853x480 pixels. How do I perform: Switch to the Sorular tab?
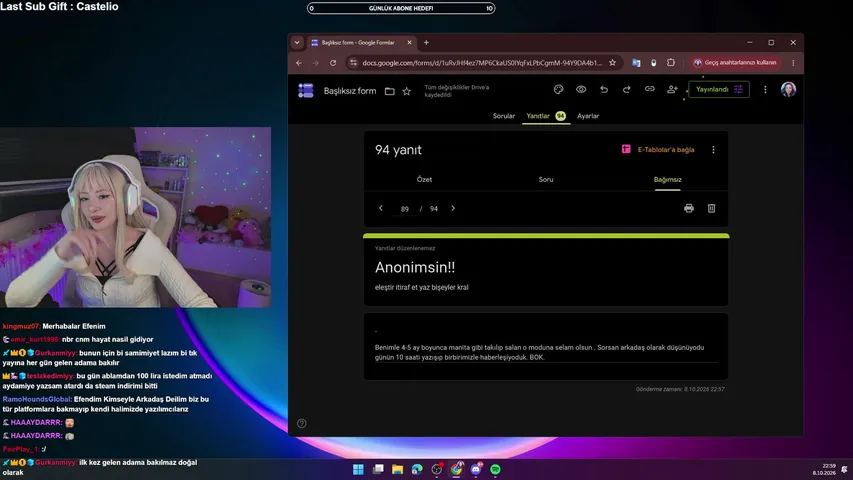point(504,116)
